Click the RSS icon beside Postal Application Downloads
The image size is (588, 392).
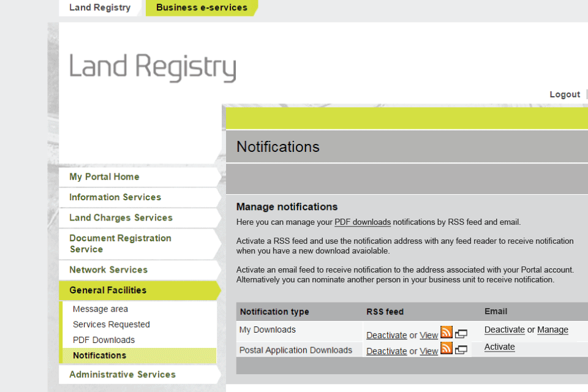pos(446,349)
